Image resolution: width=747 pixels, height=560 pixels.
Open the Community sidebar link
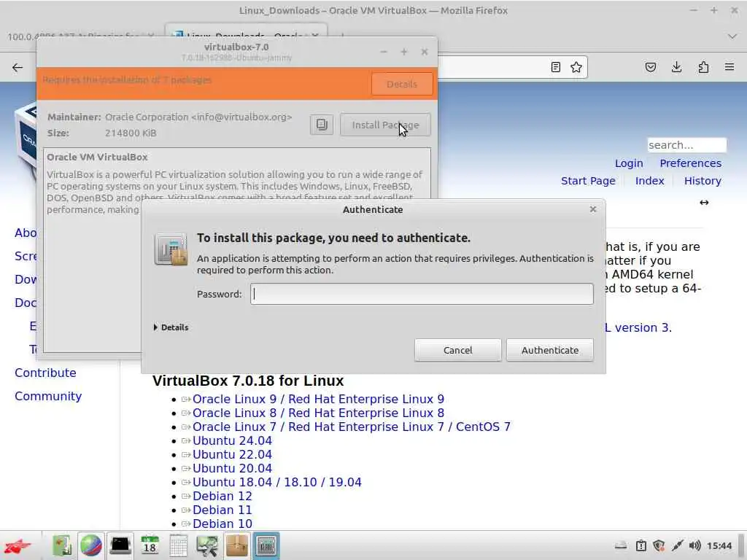(x=48, y=396)
